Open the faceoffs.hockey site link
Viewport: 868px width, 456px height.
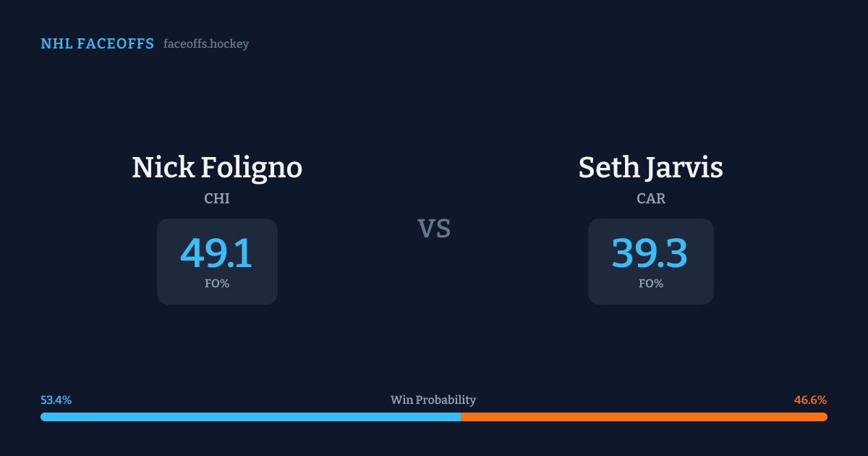coord(206,44)
